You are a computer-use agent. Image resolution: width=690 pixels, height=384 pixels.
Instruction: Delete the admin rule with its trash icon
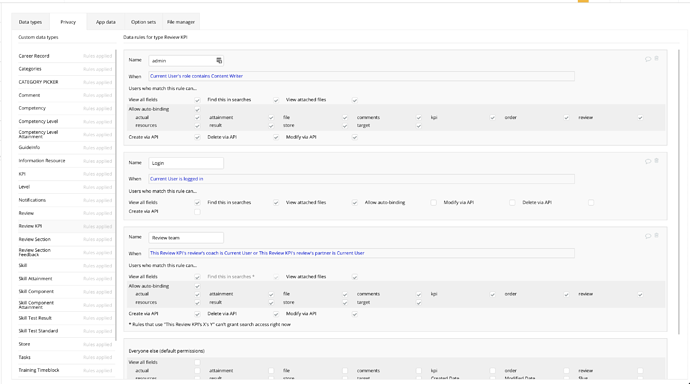[656, 59]
